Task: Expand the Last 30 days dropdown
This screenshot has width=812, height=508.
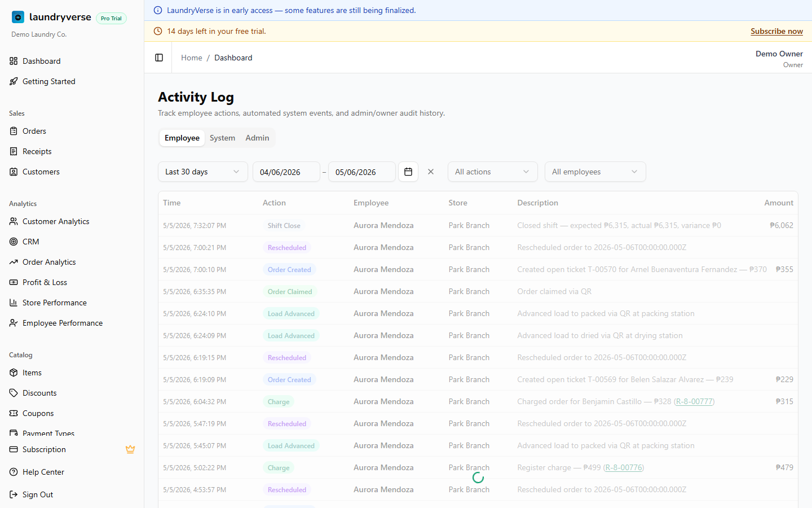Action: coord(203,172)
